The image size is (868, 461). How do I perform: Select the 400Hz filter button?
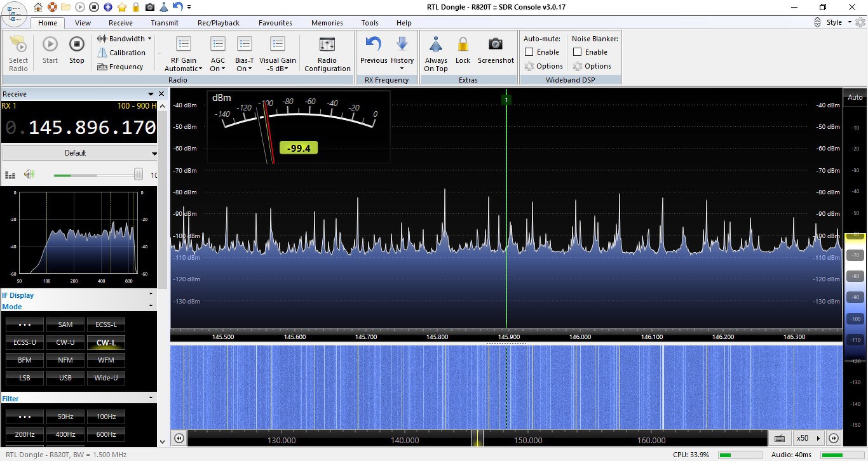point(65,434)
